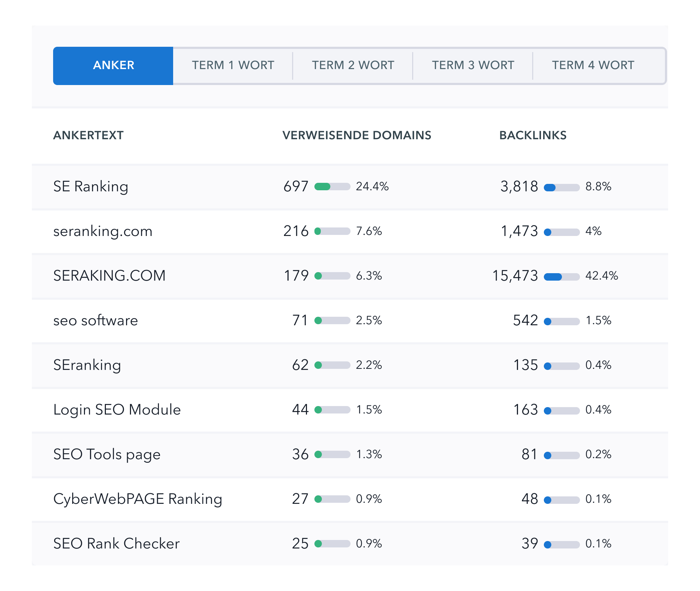Open the TERM 3 WORT tab
700x591 pixels.
pos(473,66)
